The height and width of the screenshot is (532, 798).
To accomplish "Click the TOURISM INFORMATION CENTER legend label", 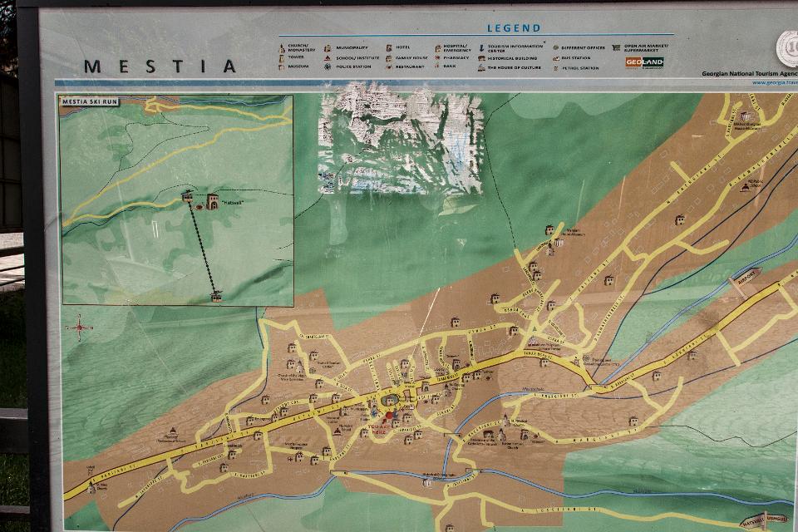I will pos(515,48).
